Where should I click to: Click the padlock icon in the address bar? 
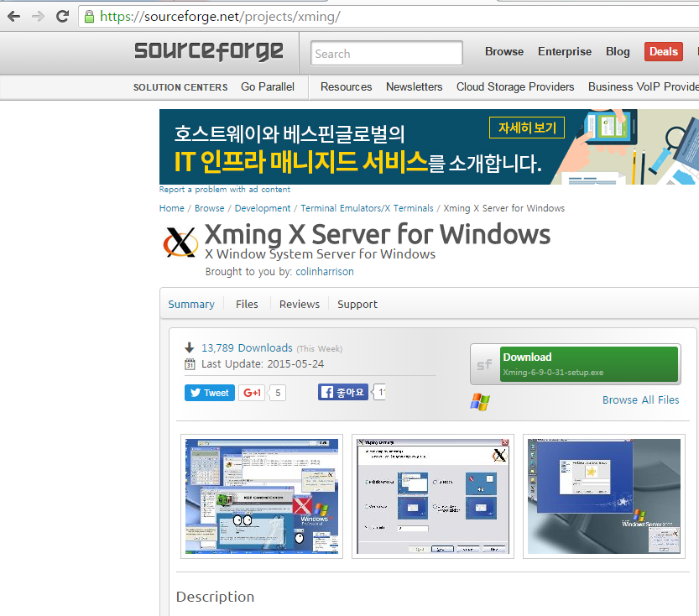point(89,16)
